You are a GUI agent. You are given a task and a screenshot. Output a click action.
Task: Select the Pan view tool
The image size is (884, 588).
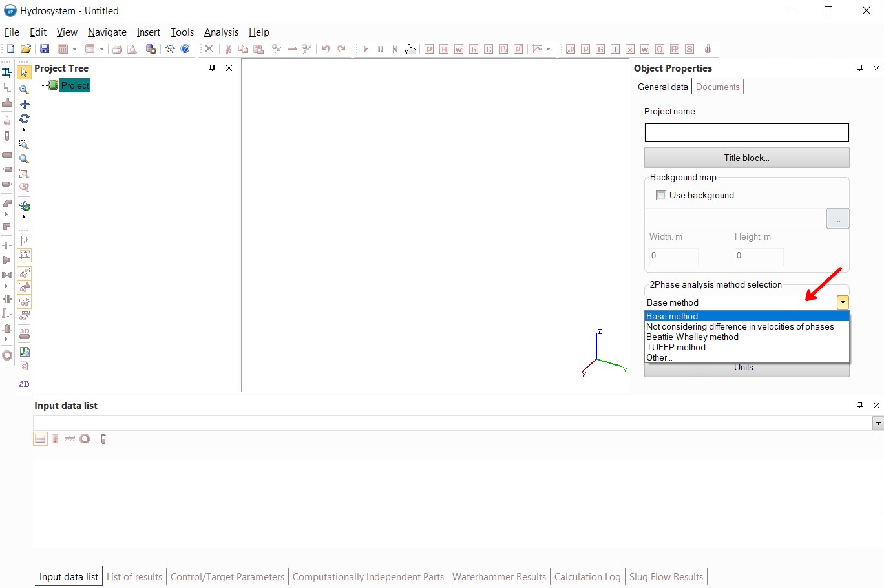click(x=25, y=104)
